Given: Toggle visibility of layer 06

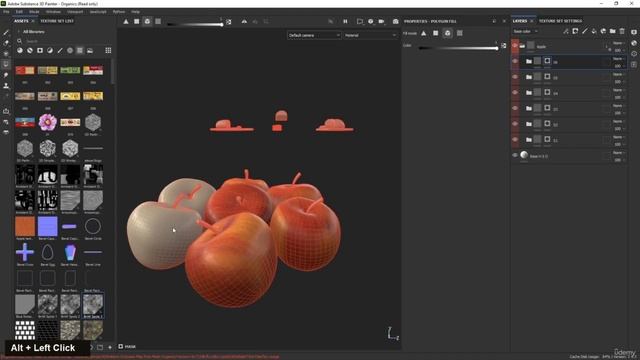Looking at the screenshot, I should point(515,61).
